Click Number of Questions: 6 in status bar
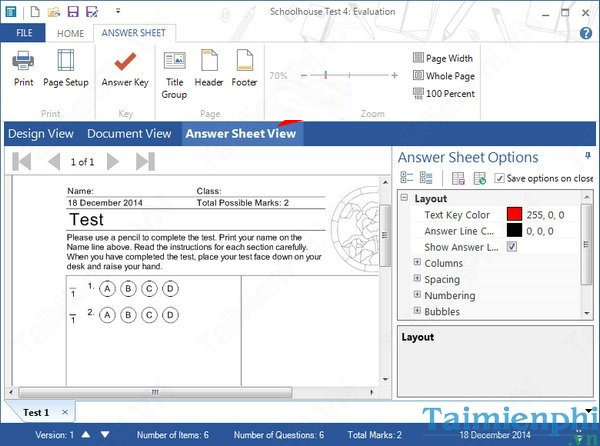The width and height of the screenshot is (600, 446). (x=279, y=435)
